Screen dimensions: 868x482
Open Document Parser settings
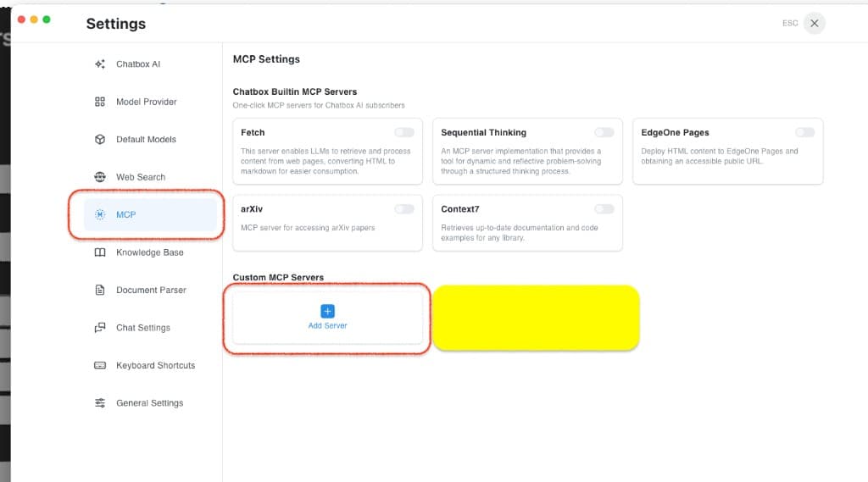point(150,290)
